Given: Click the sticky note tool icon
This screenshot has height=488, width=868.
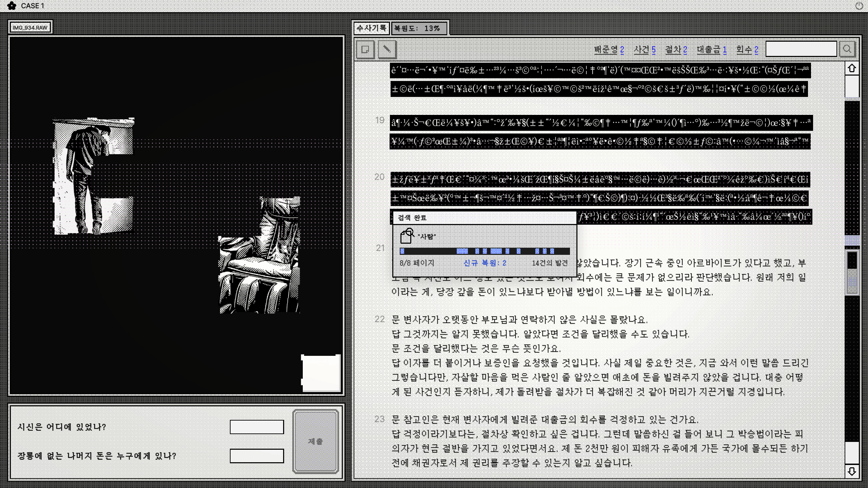Looking at the screenshot, I should point(365,49).
